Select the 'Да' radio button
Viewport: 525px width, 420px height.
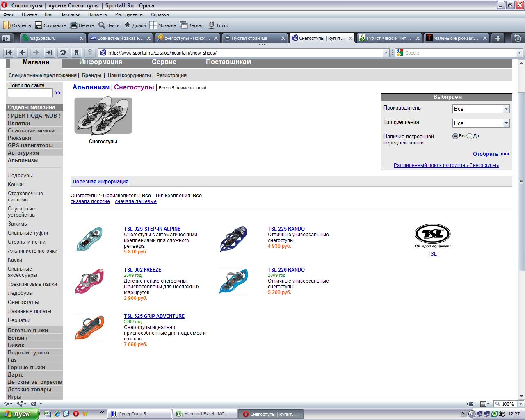(x=470, y=136)
